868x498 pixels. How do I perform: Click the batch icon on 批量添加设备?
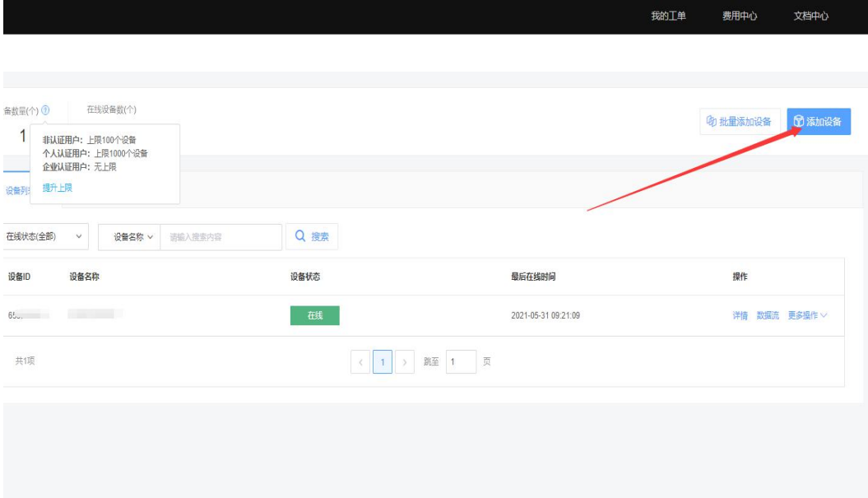click(712, 122)
